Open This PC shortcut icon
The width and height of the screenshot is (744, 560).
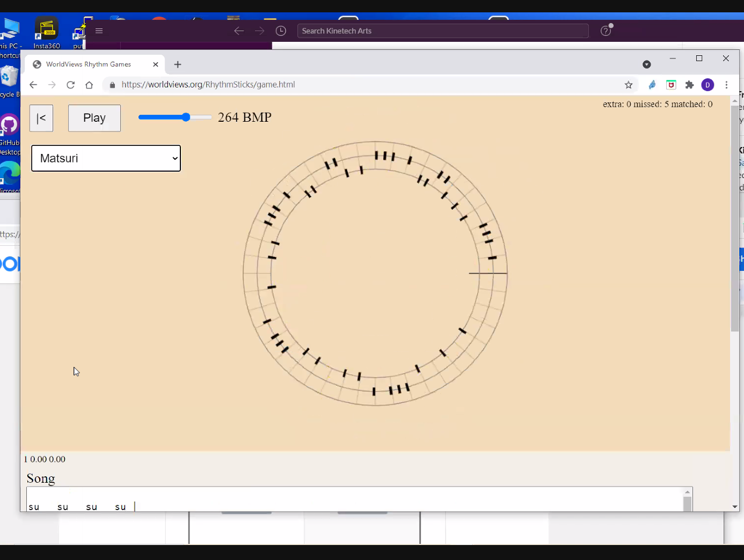(x=9, y=38)
